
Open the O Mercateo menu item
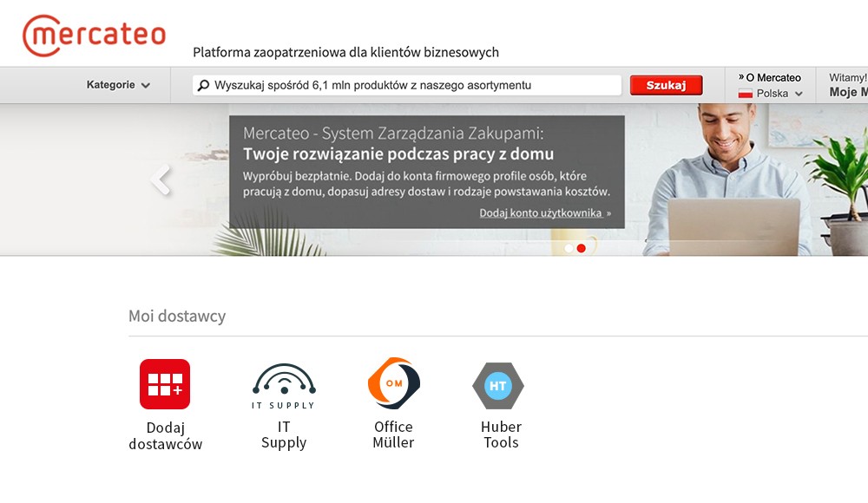click(x=773, y=78)
